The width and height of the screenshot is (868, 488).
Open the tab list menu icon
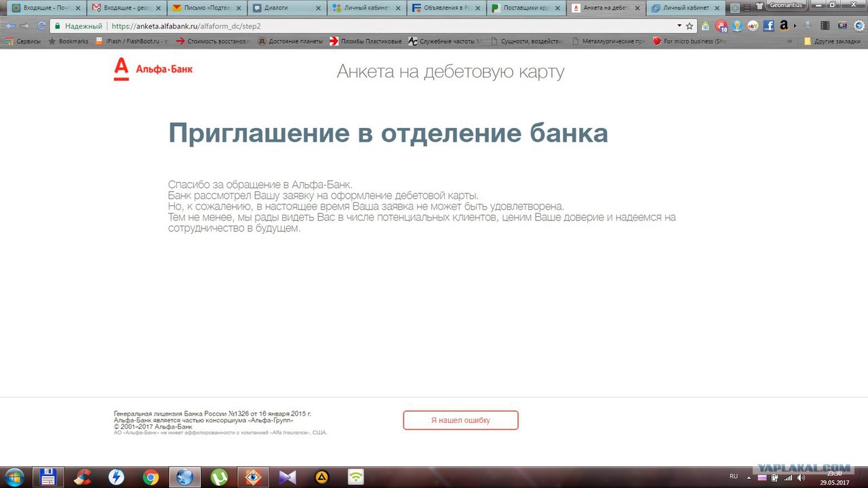[746, 8]
